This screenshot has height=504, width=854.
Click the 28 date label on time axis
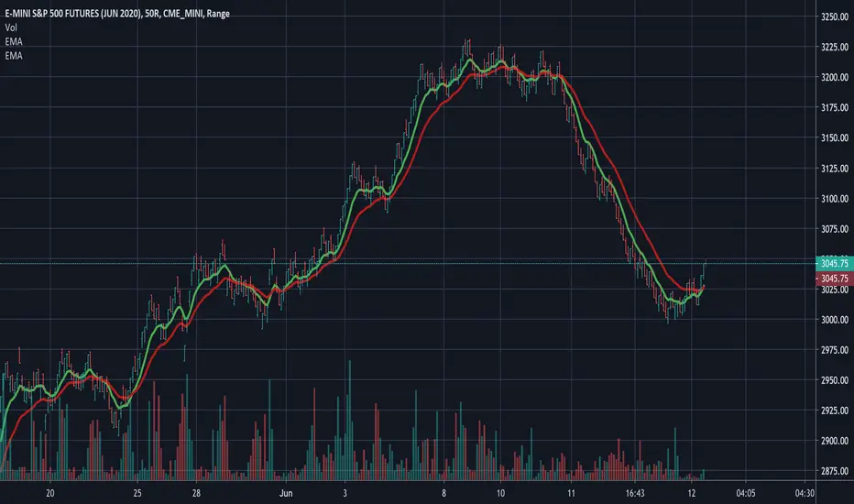pos(196,493)
